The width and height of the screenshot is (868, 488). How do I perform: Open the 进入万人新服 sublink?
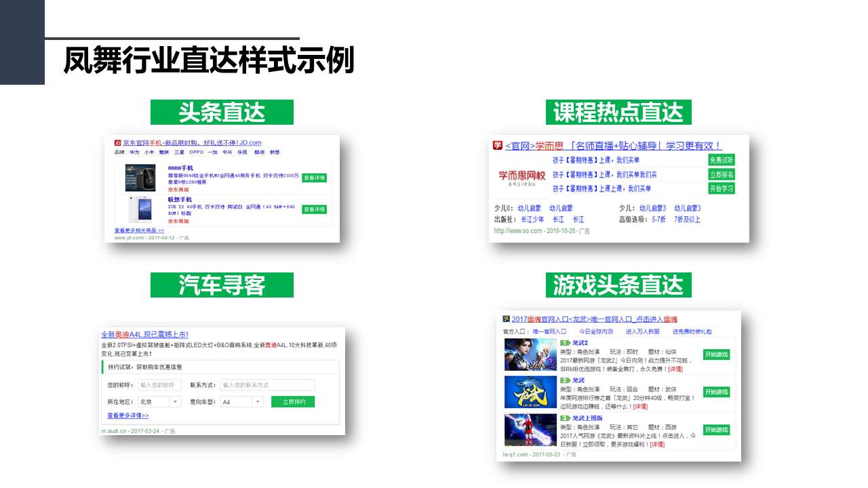pos(642,331)
